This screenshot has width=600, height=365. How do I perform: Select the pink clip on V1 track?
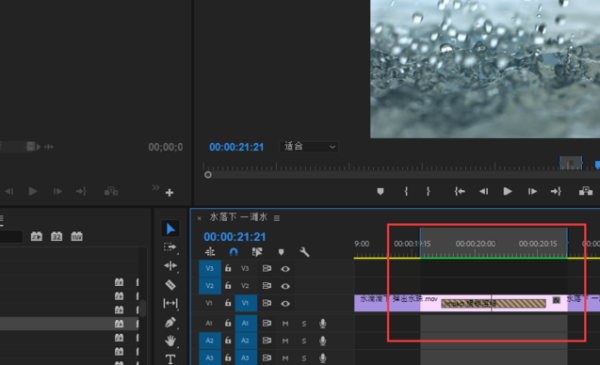494,303
